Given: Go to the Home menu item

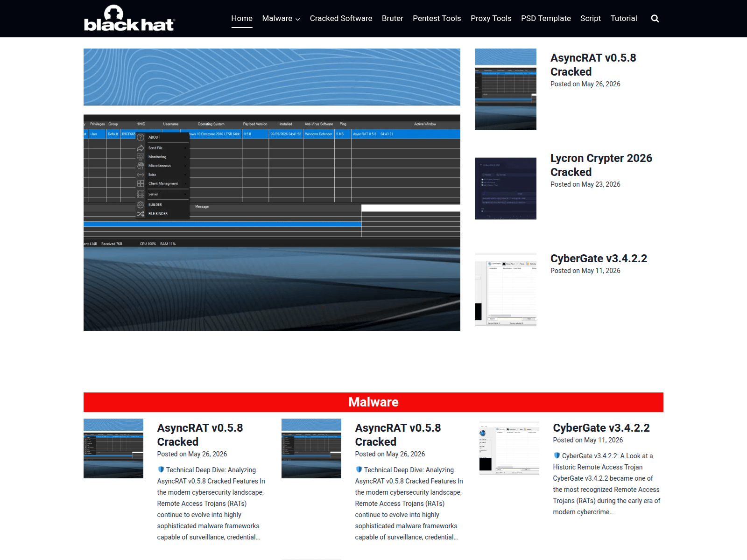Looking at the screenshot, I should [x=242, y=18].
